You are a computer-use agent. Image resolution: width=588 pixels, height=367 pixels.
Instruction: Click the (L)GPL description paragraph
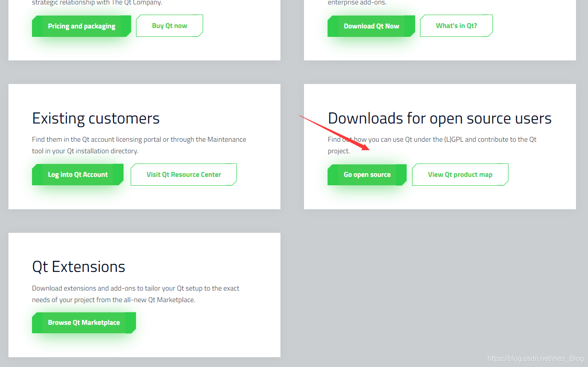(x=432, y=145)
